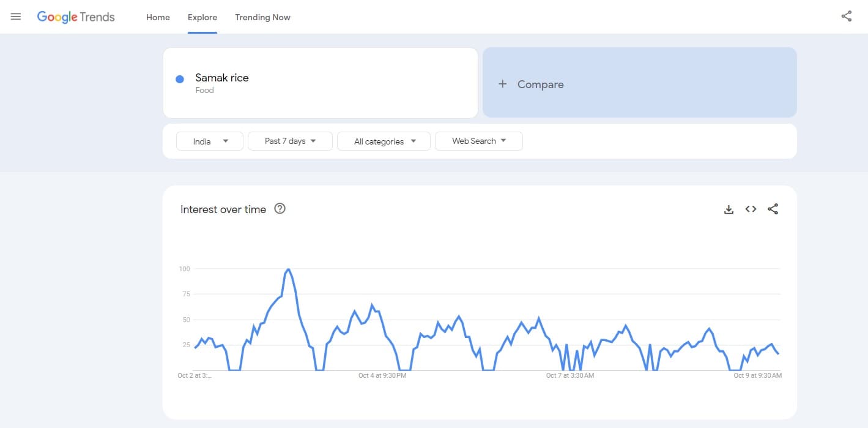
Task: Share the page via top-right share icon
Action: click(847, 17)
